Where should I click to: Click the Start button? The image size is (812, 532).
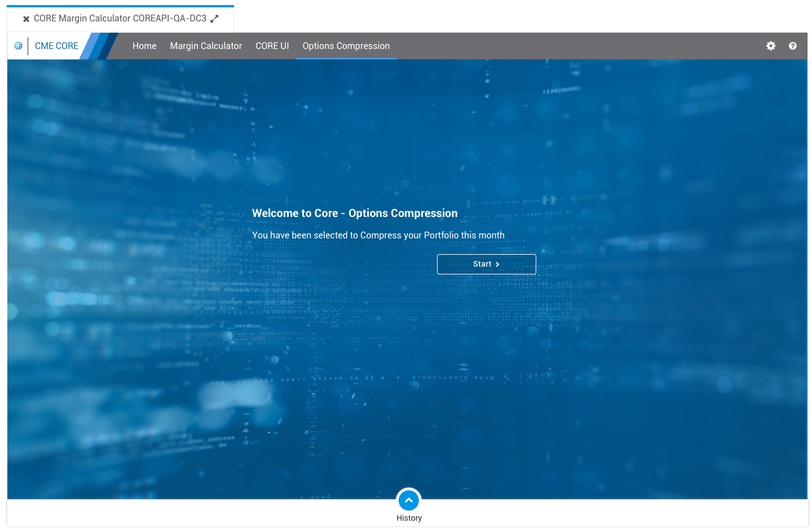pyautogui.click(x=487, y=264)
